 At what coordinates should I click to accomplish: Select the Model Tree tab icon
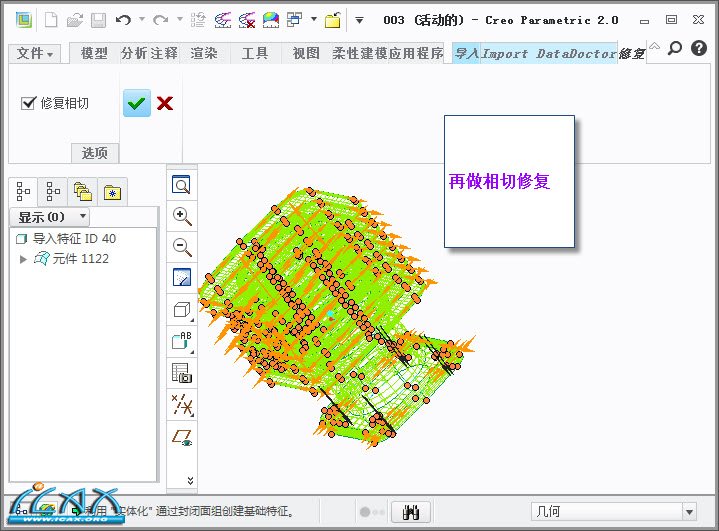[x=23, y=191]
